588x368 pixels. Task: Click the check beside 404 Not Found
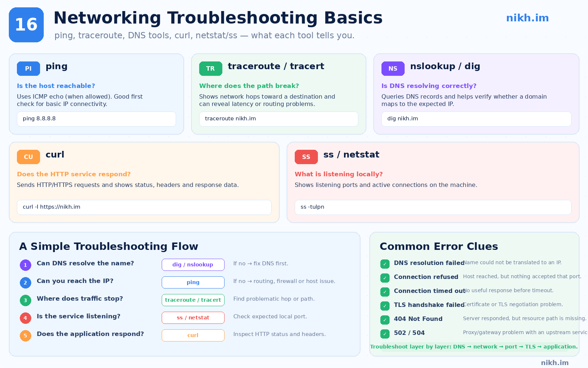[385, 320]
